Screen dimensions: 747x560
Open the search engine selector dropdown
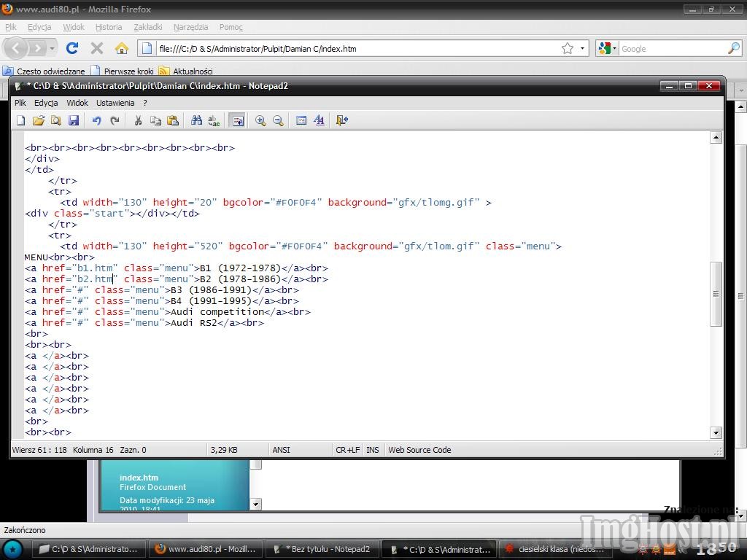(x=608, y=49)
